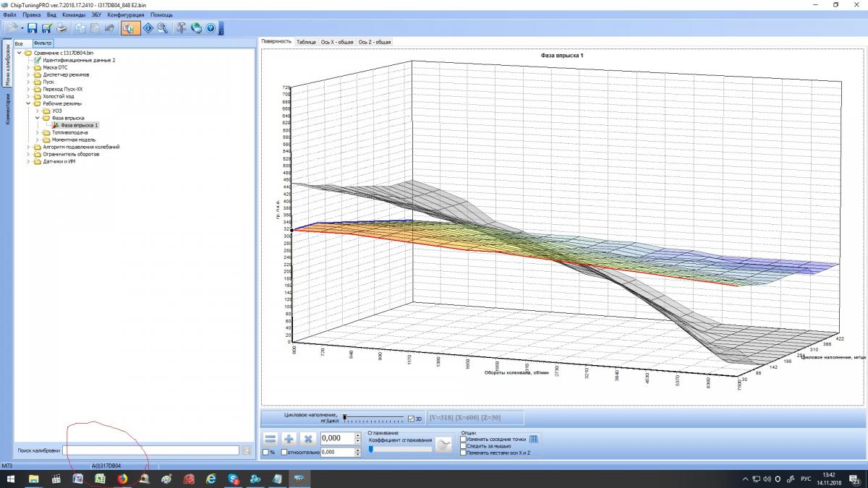This screenshot has width=868, height=488.
Task: Click the grid icon beside neighbor points option
Action: click(534, 439)
